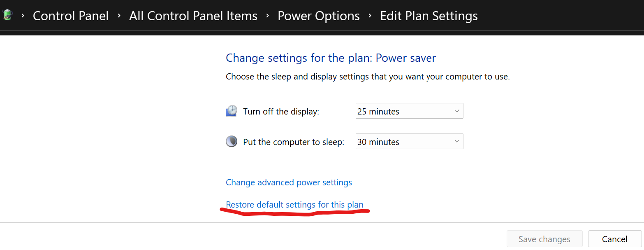Click the Power Options battery icon in breadcrumb

[7, 15]
